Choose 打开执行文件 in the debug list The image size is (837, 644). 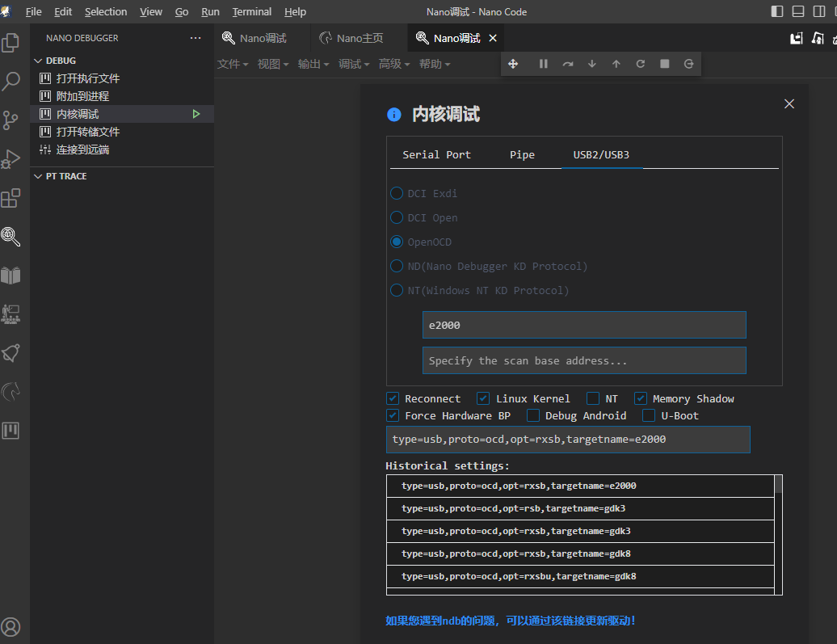tap(122, 78)
